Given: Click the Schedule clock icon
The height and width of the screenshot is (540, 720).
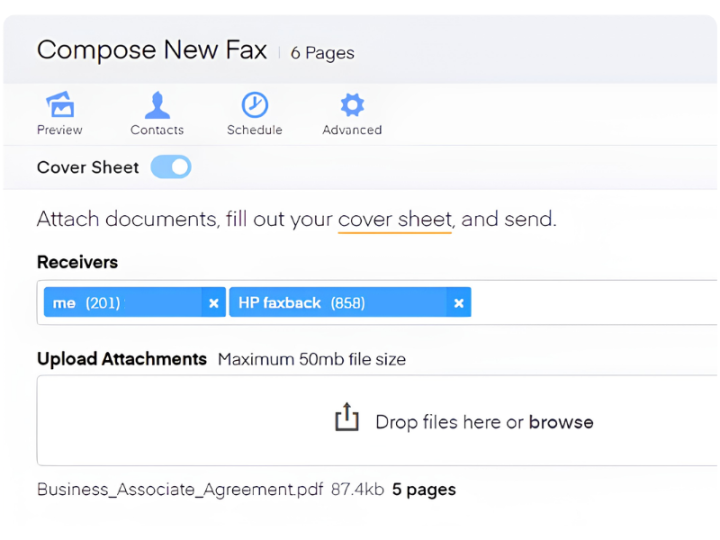Looking at the screenshot, I should coord(255,105).
